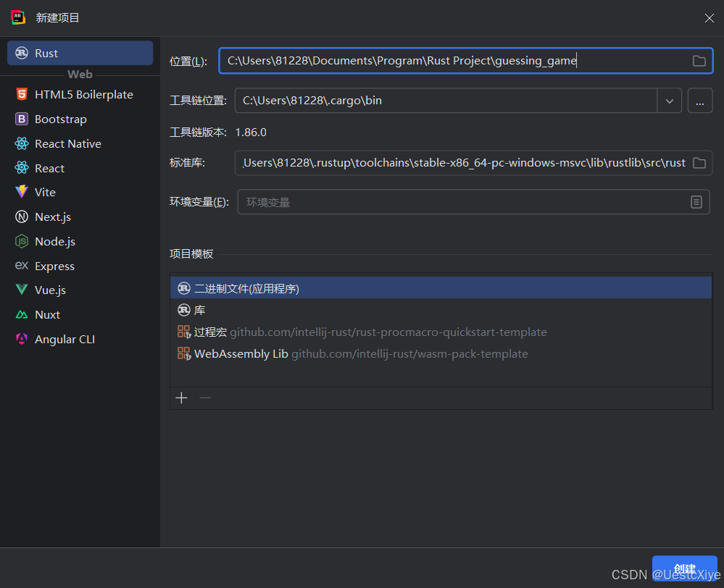724x588 pixels.
Task: Select the library 库 template
Action: tap(441, 310)
